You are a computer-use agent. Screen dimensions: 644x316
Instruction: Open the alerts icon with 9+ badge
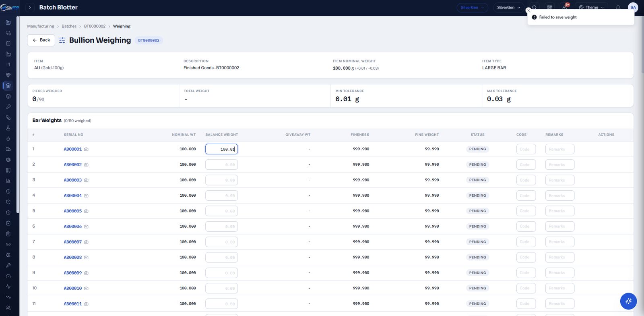[565, 7]
